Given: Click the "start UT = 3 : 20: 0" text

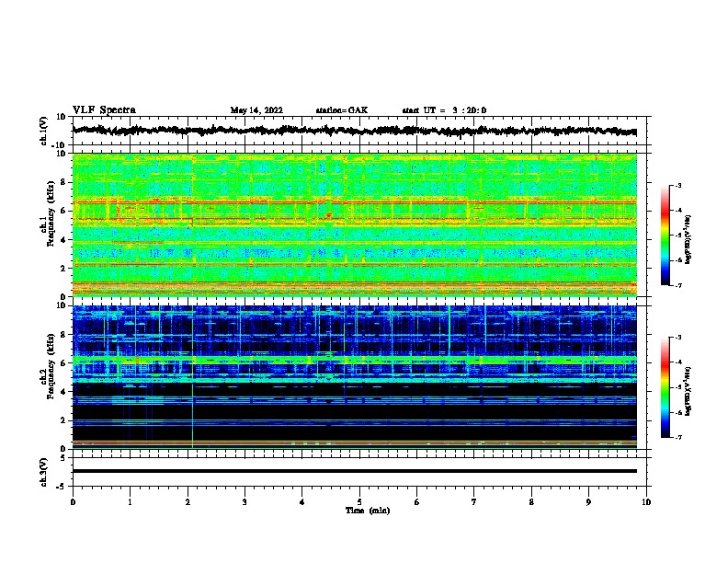Looking at the screenshot, I should click(x=444, y=110).
